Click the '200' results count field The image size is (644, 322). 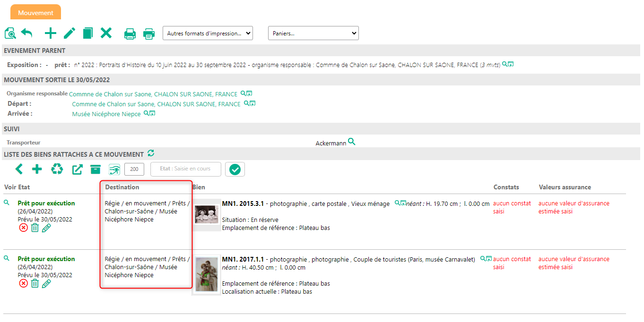134,169
